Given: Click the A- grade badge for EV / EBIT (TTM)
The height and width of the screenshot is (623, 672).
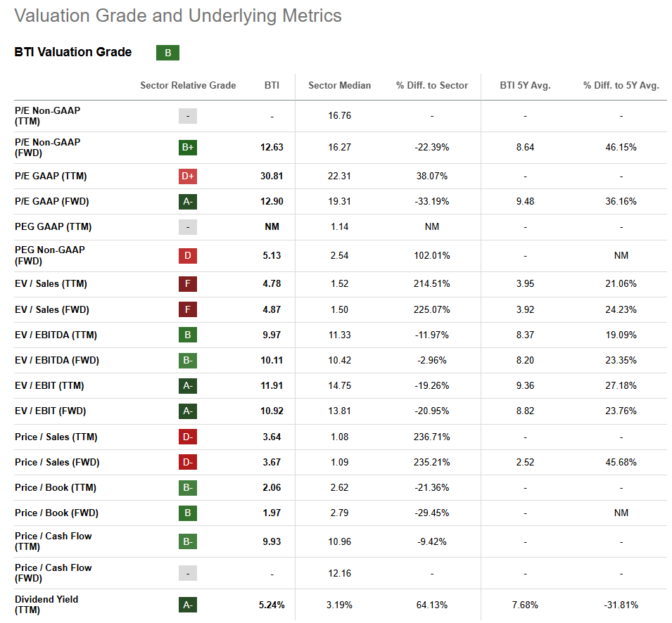Looking at the screenshot, I should coord(188,385).
